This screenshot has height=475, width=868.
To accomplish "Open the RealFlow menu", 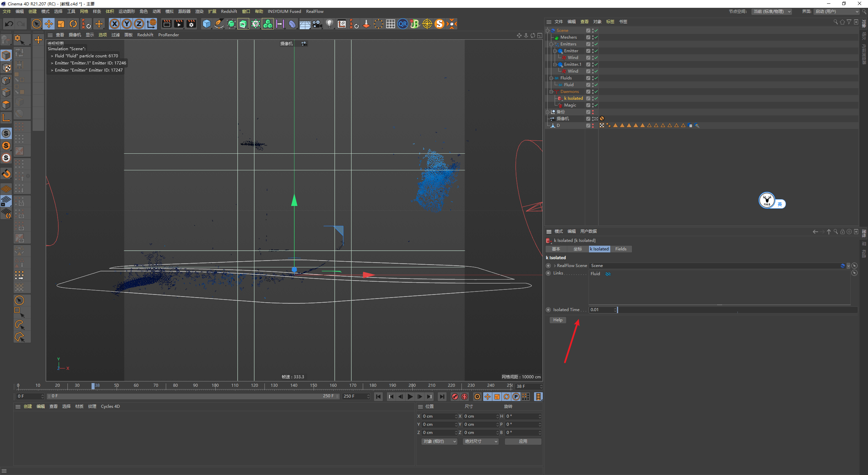I will tap(314, 11).
